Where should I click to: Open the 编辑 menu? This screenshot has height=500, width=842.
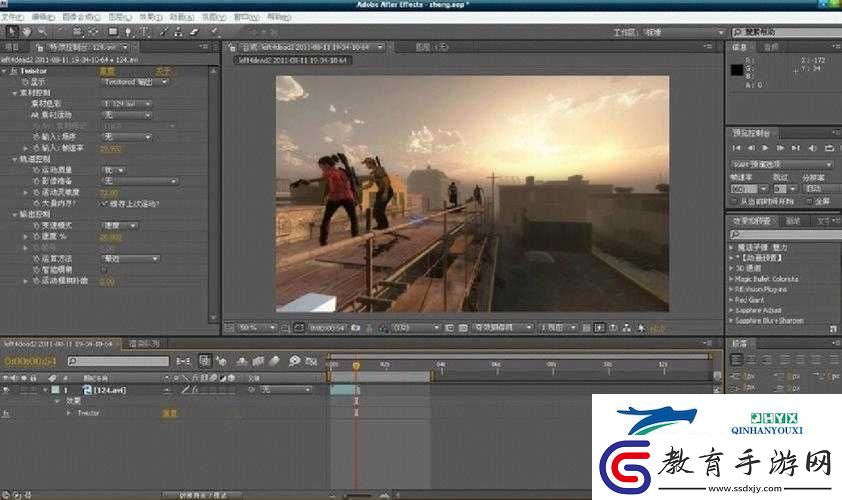[x=43, y=17]
